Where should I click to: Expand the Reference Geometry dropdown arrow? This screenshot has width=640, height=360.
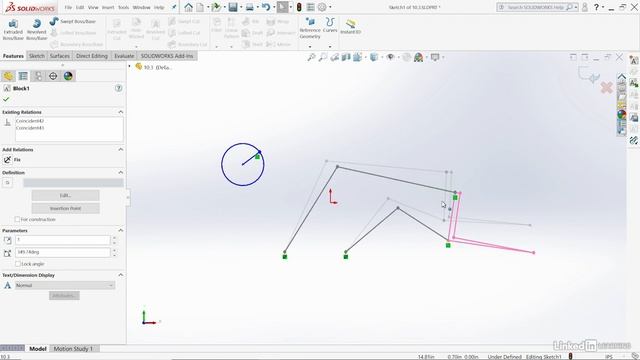(x=310, y=46)
